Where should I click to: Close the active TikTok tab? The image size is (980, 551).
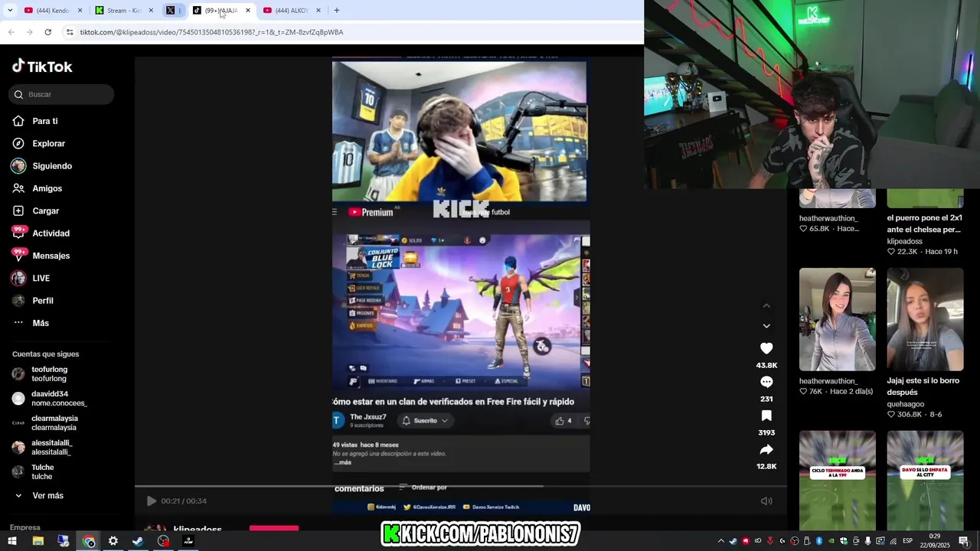pos(247,11)
